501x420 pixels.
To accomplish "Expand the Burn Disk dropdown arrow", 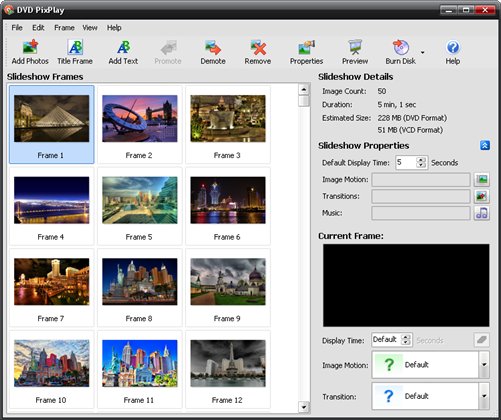I will [423, 52].
